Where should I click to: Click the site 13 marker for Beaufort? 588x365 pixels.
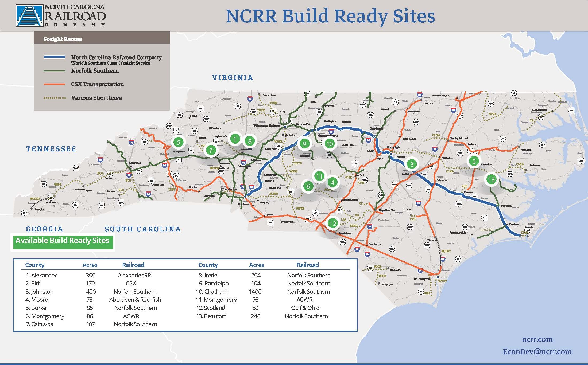[x=491, y=180]
